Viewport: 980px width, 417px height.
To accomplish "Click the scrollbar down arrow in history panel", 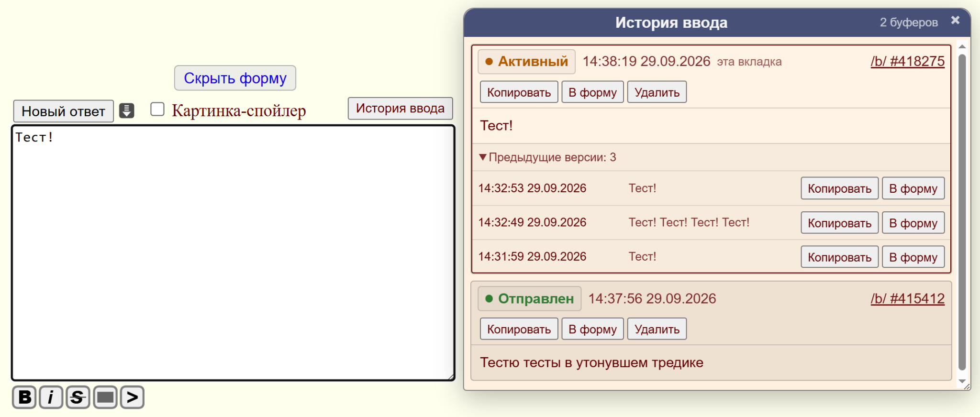I will [962, 381].
